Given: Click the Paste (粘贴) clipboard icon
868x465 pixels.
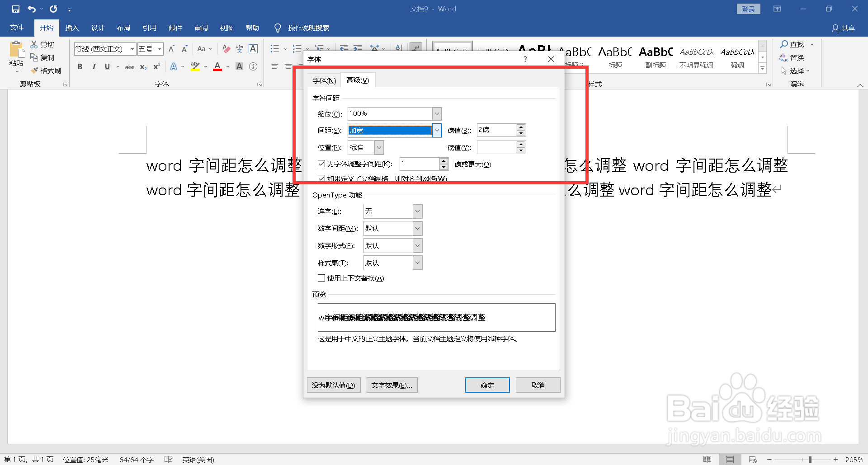Looking at the screenshot, I should coord(16,50).
